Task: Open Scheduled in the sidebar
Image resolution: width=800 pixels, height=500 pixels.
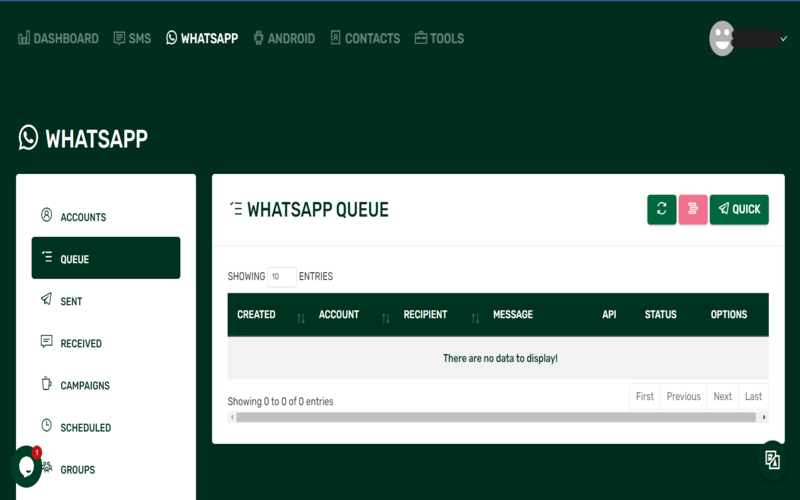Action: click(x=85, y=427)
